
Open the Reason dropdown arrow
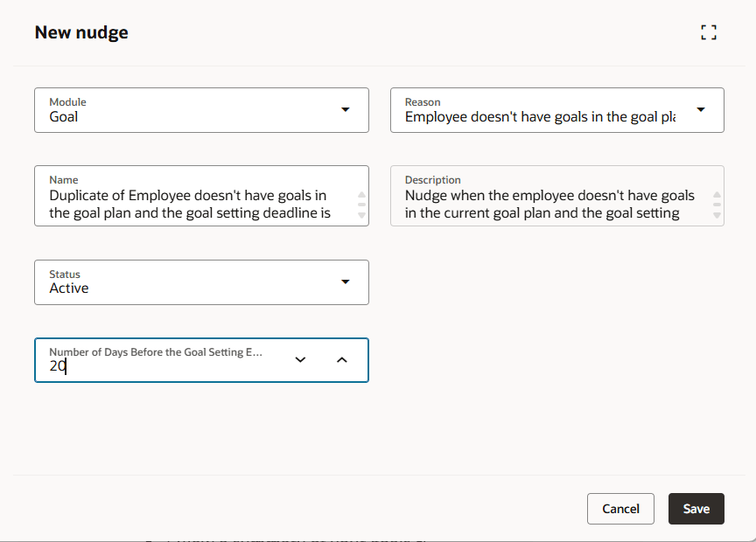pyautogui.click(x=701, y=109)
